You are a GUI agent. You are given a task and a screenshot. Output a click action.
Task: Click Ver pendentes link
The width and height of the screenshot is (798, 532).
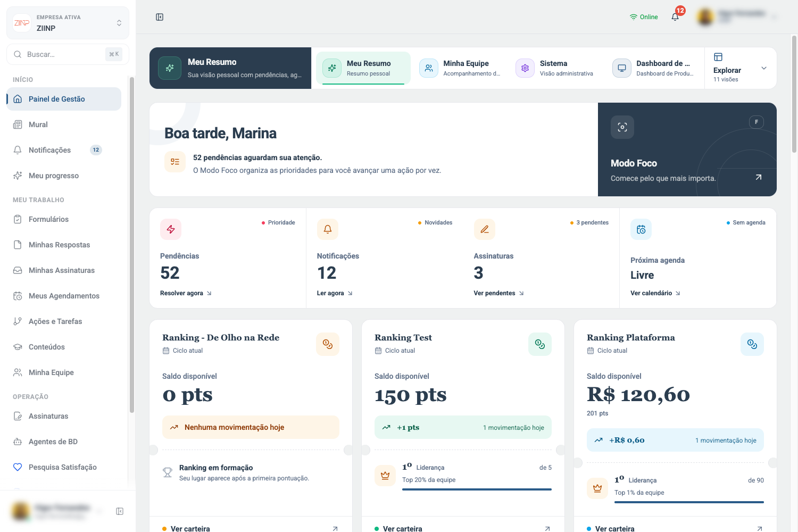click(498, 293)
